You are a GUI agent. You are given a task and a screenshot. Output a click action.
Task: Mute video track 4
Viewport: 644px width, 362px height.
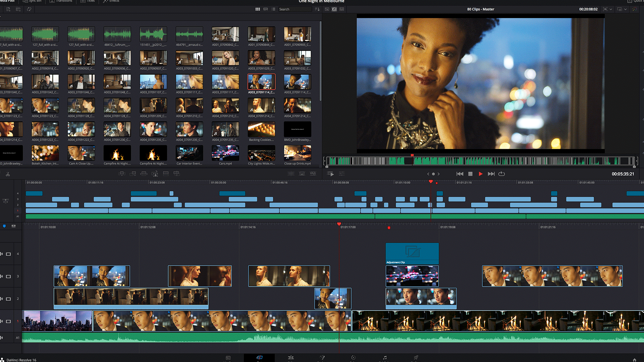click(x=1, y=254)
